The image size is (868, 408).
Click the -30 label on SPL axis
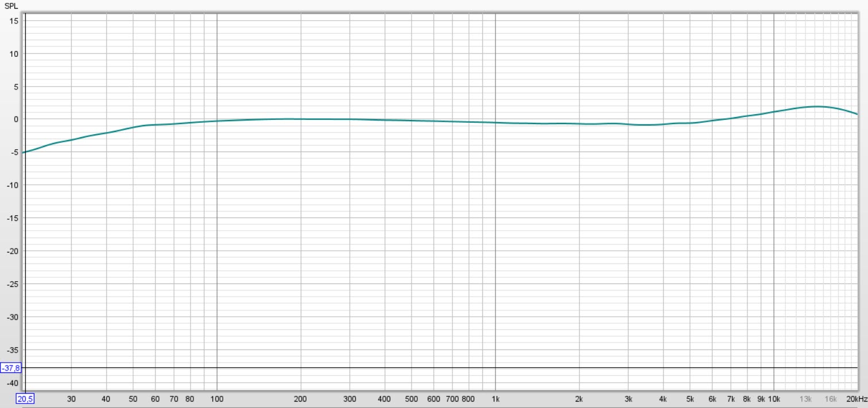pos(14,317)
